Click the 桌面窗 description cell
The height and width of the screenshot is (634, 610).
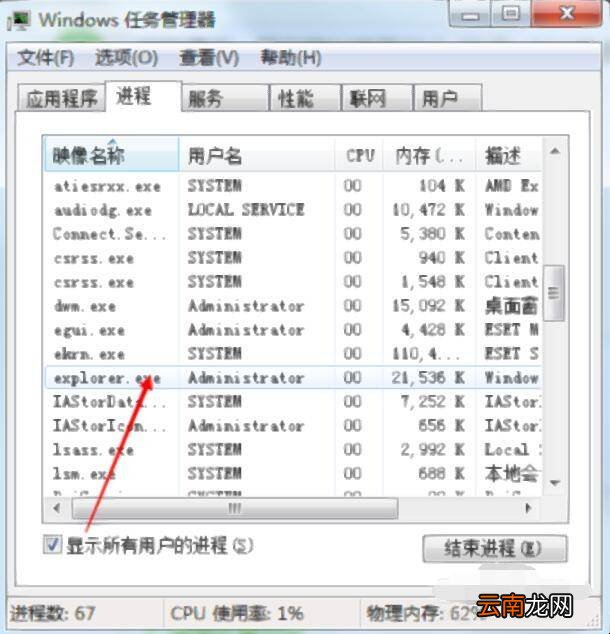click(x=511, y=306)
